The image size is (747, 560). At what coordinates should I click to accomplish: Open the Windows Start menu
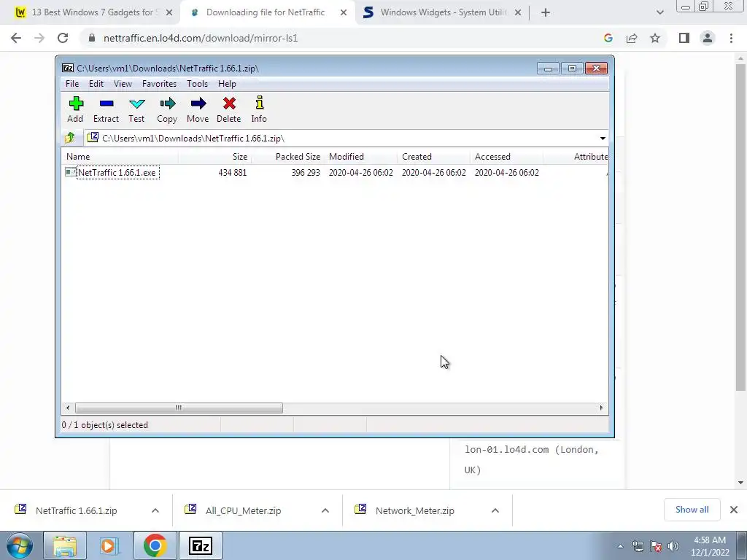tap(20, 545)
